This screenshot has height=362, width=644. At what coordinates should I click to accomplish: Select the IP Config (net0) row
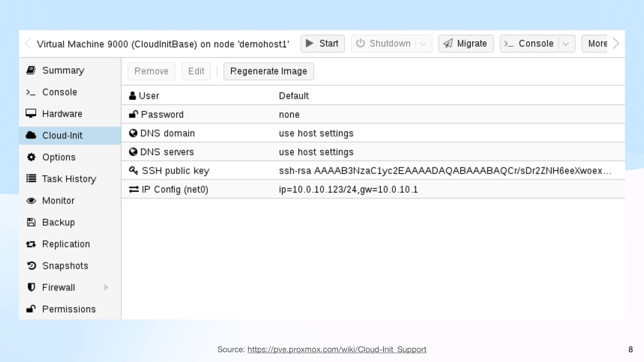pos(372,189)
